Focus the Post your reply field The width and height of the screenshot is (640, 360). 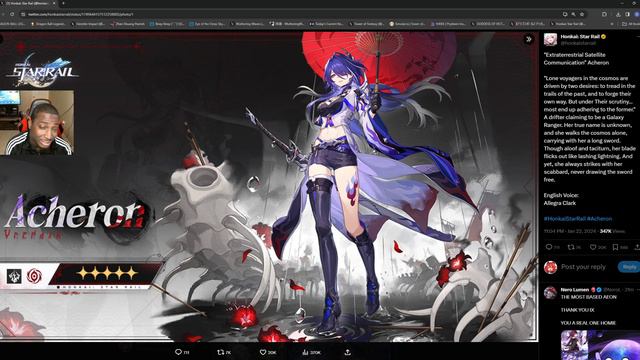point(584,267)
